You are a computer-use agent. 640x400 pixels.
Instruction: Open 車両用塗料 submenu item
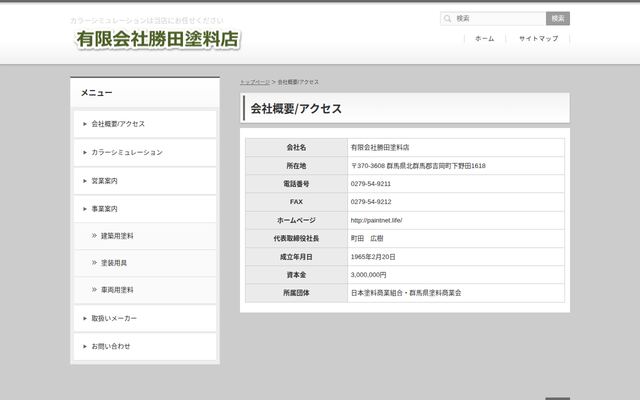pos(145,290)
